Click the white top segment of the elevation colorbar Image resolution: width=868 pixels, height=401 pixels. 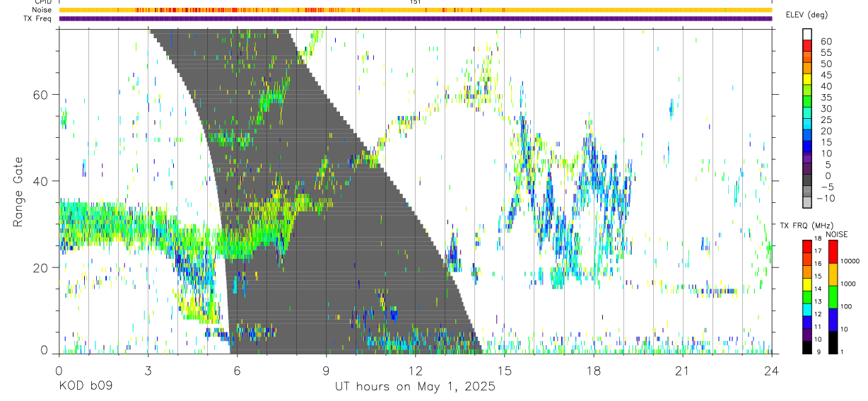(807, 34)
